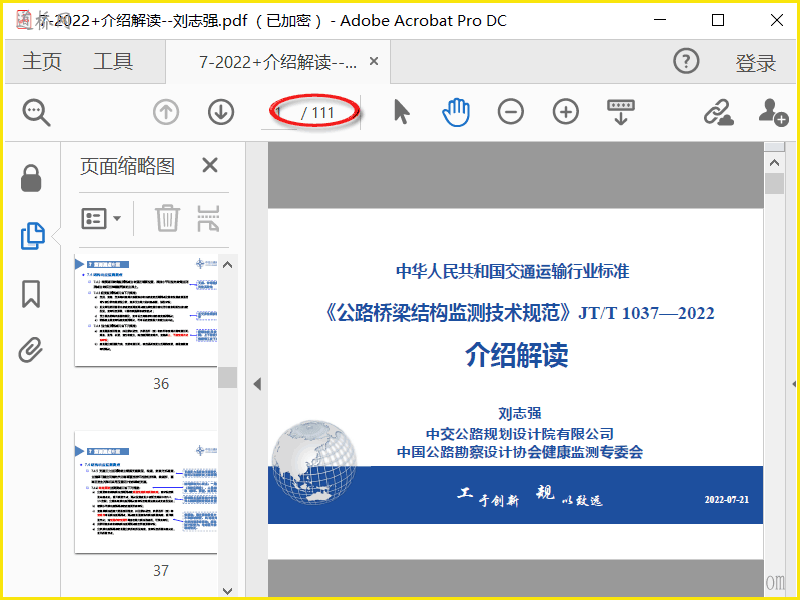Share a link to the file
Image resolution: width=800 pixels, height=600 pixels.
coord(718,112)
